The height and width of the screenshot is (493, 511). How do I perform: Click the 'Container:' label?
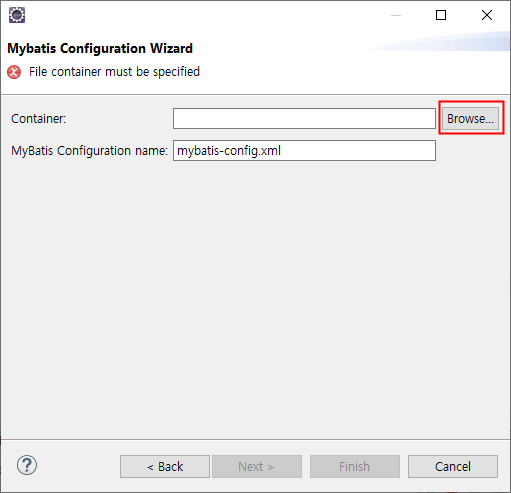click(39, 119)
